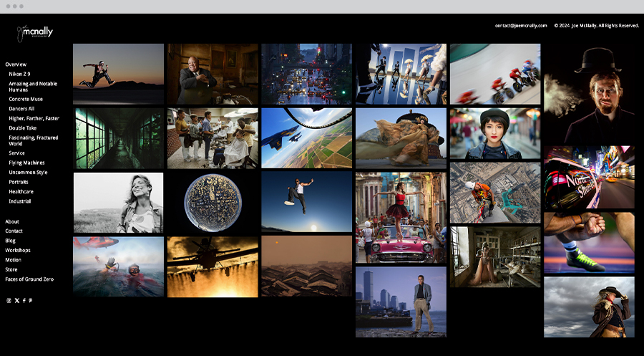Open the blurred track cyclists photo
644x356 pixels.
pos(495,74)
